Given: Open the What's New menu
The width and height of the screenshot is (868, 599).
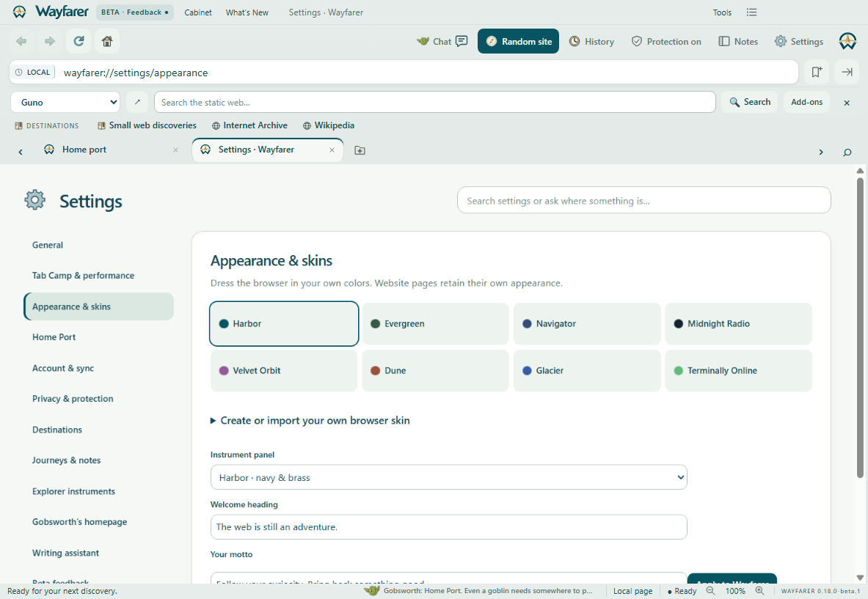Looking at the screenshot, I should 247,12.
